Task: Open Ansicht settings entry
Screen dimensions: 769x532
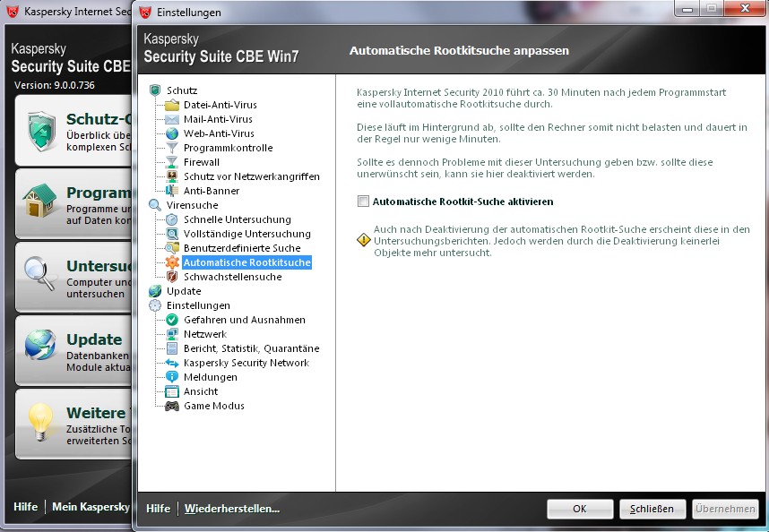Action: [x=201, y=391]
